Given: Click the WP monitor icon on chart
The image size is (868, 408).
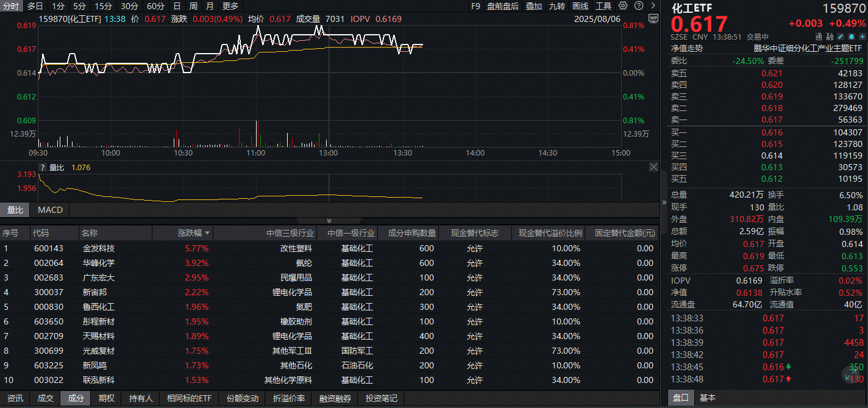Looking at the screenshot, I should [x=653, y=18].
